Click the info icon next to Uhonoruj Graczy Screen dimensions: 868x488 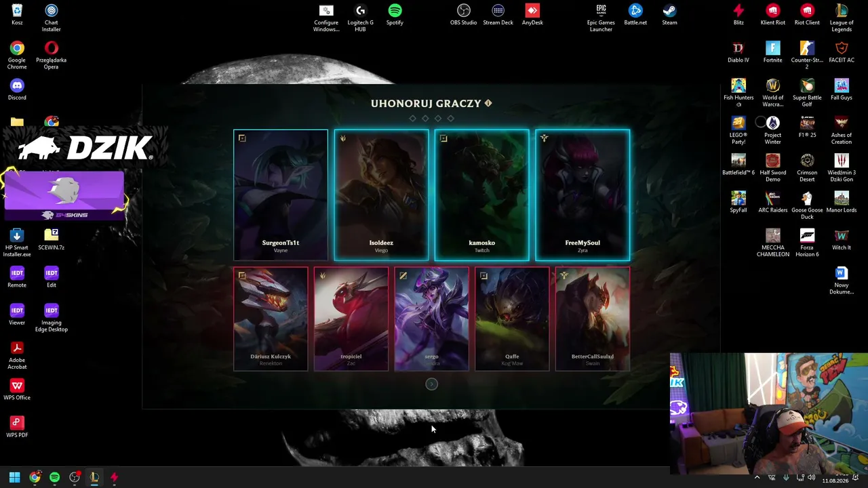(x=488, y=103)
